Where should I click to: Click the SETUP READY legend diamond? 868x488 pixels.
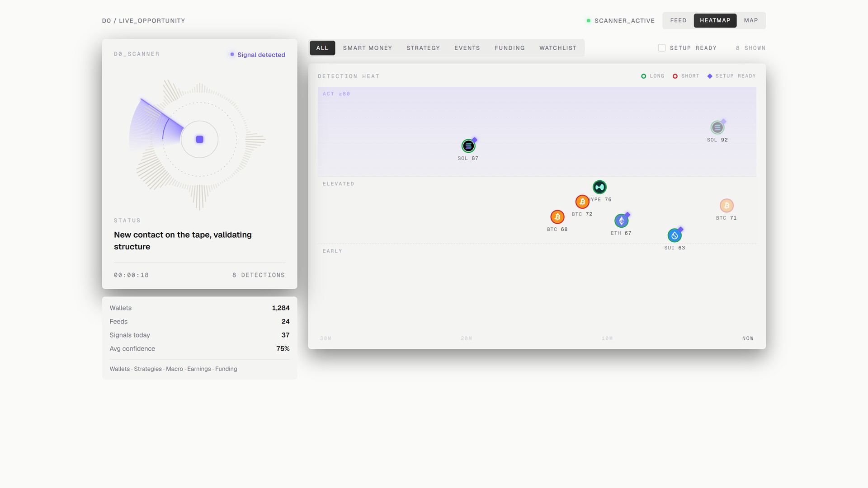[x=710, y=76]
